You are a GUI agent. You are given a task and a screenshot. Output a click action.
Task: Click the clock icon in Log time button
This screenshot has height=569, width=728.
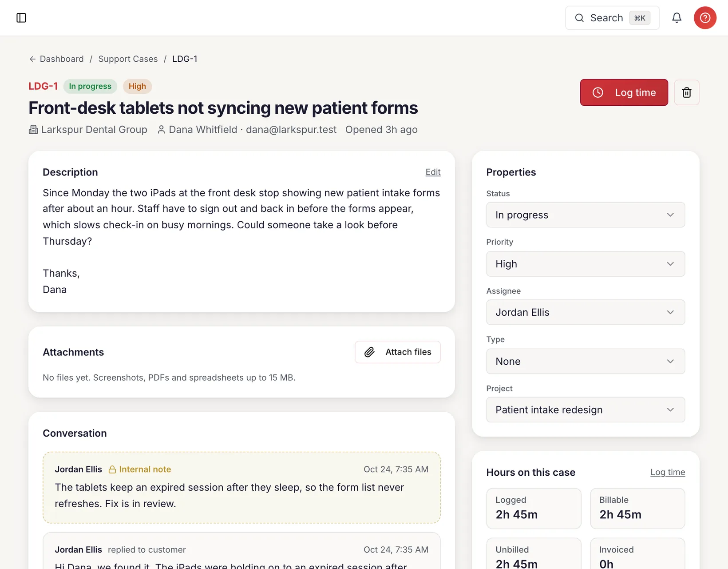[598, 92]
